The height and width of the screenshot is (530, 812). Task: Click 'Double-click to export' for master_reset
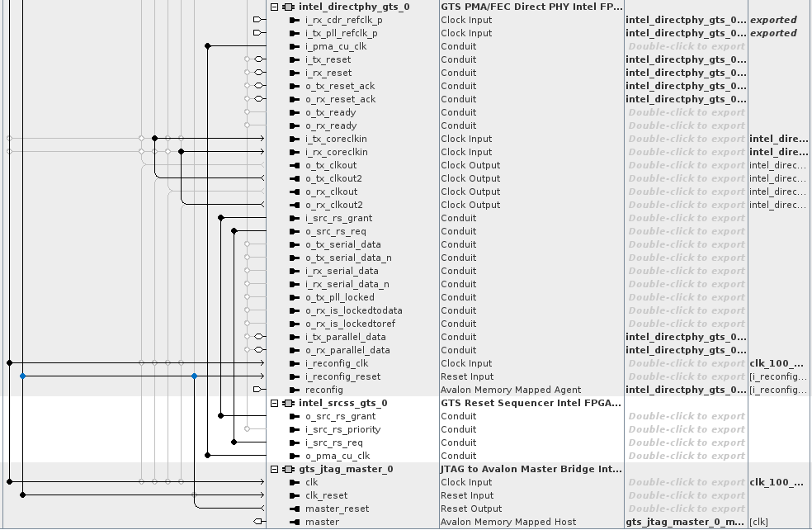pyautogui.click(x=687, y=509)
